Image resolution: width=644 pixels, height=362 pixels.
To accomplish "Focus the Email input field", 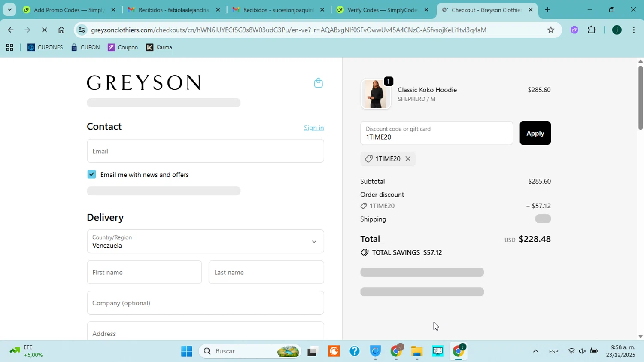I will tap(205, 151).
